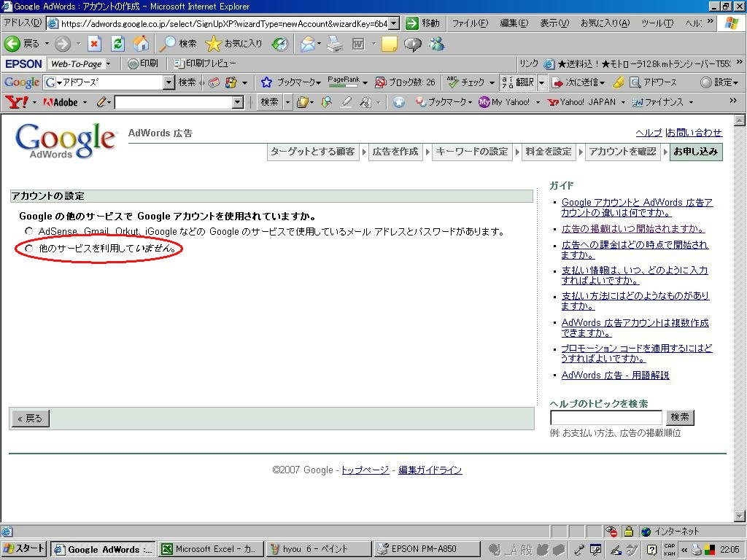Click the 設定 settings icon

[x=706, y=82]
